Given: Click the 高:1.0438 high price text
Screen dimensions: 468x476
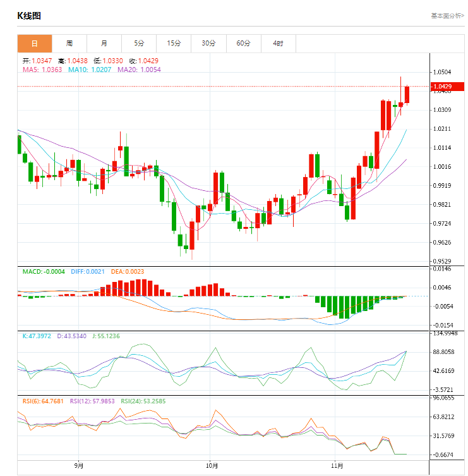Looking at the screenshot, I should (x=73, y=61).
